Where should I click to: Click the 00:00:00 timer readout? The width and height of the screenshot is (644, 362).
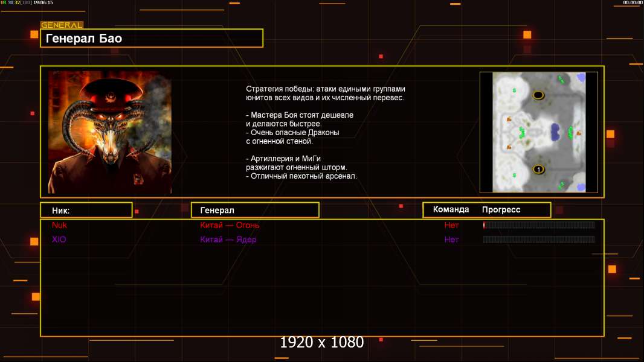(633, 2)
